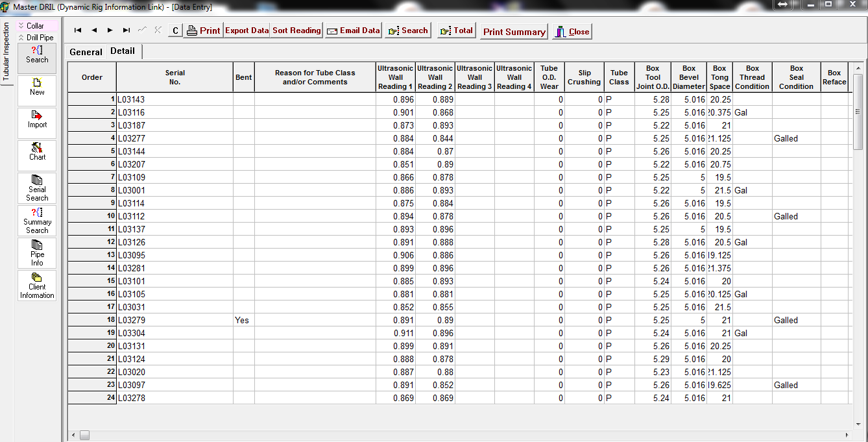Click the Box Reface column header
This screenshot has height=442, width=868.
pos(834,77)
